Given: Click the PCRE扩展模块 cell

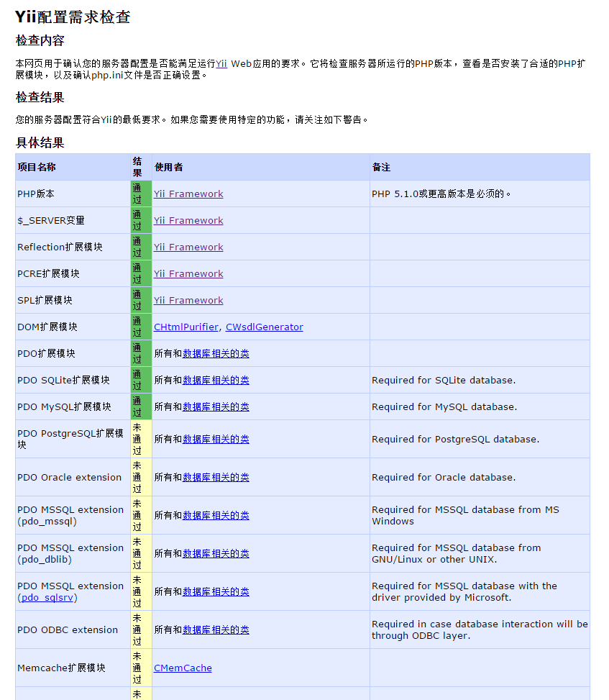Looking at the screenshot, I should click(73, 273).
